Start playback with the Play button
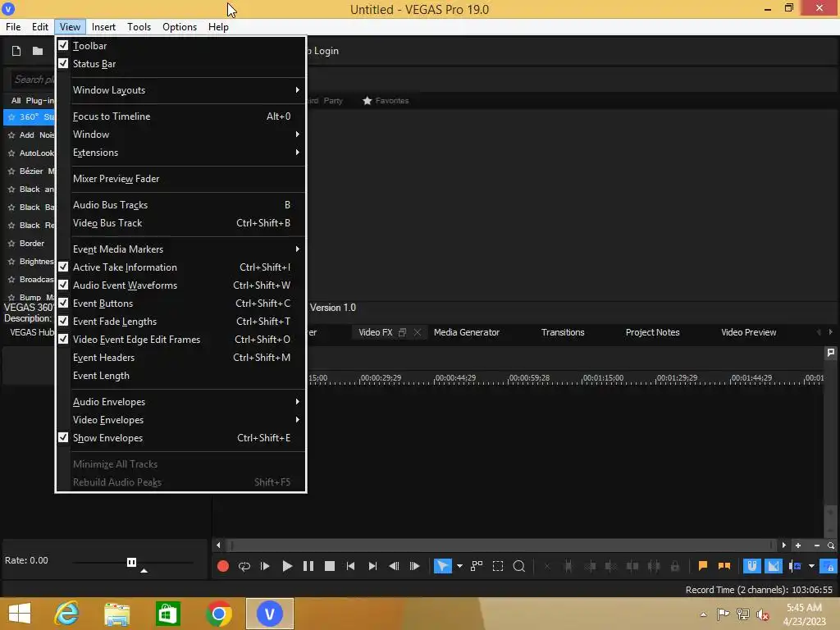Viewport: 840px width, 630px height. [x=287, y=566]
